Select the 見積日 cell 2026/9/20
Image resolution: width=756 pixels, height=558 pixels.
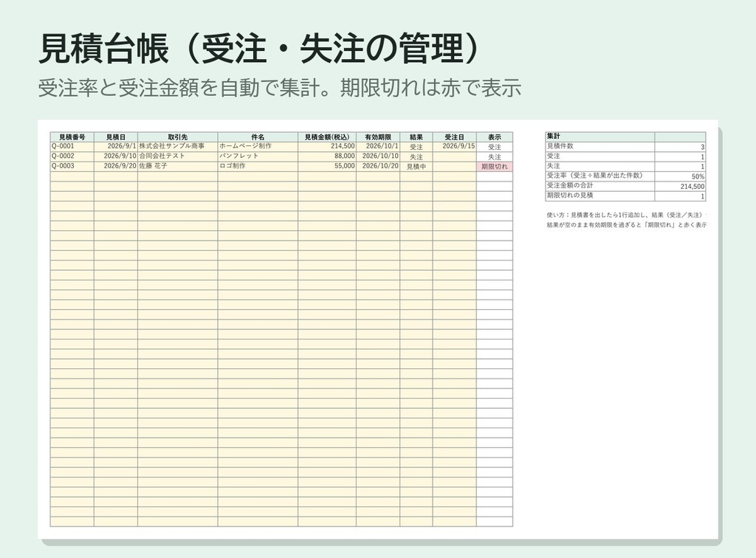116,166
